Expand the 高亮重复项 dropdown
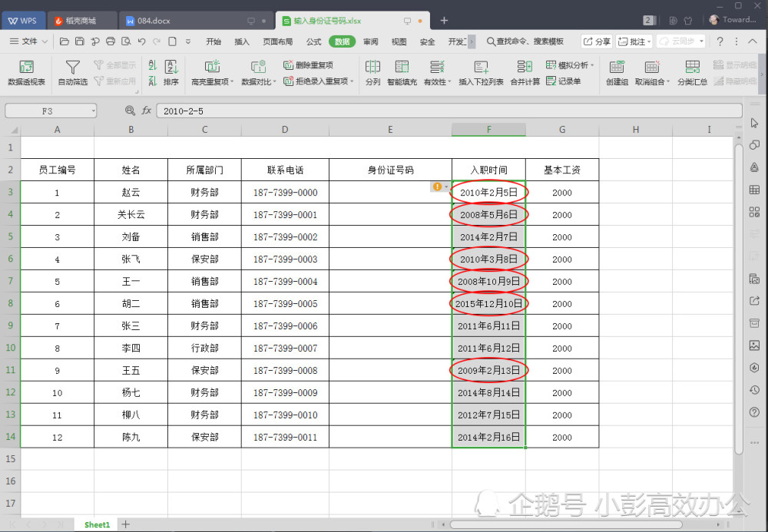 point(232,81)
